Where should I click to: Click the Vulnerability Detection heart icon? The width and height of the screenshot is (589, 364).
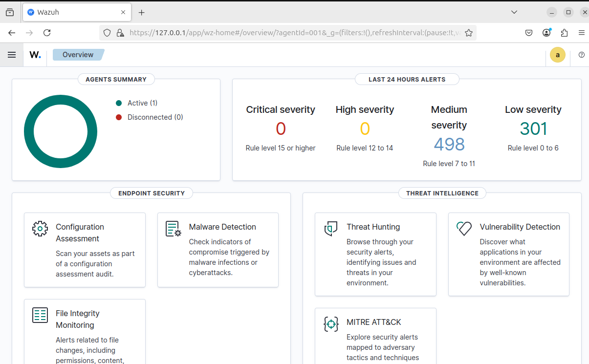(x=464, y=229)
